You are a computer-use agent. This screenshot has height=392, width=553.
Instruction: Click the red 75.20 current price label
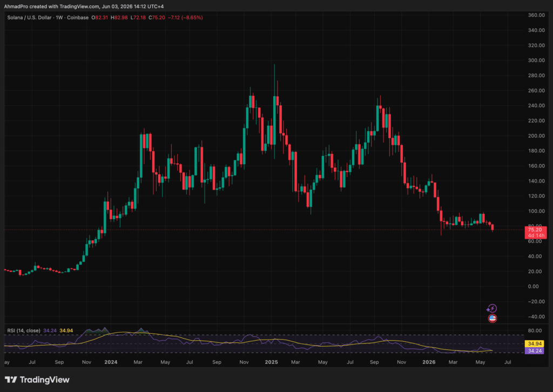click(535, 233)
